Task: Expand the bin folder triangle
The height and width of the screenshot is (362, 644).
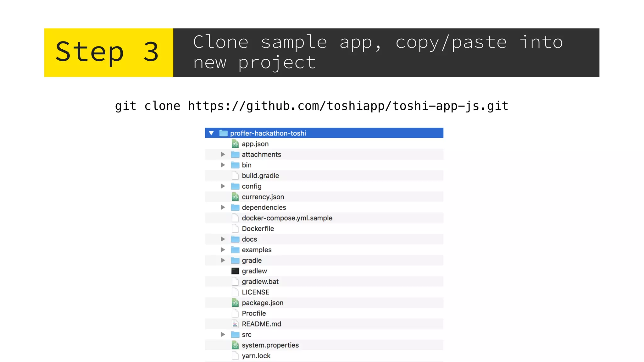Action: (223, 165)
